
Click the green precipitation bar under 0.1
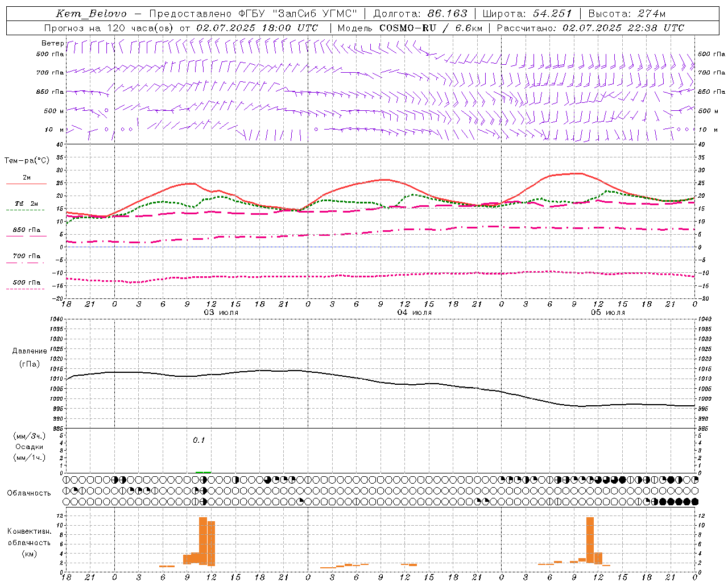[x=204, y=472]
